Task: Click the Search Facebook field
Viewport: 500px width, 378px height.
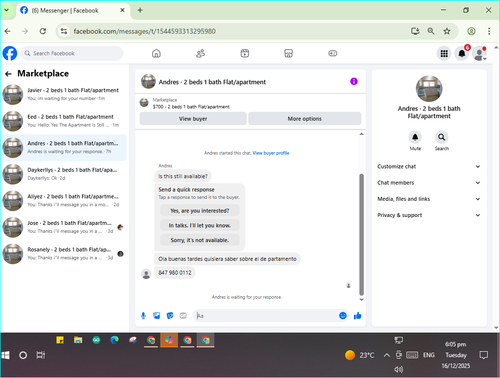Action: click(72, 53)
